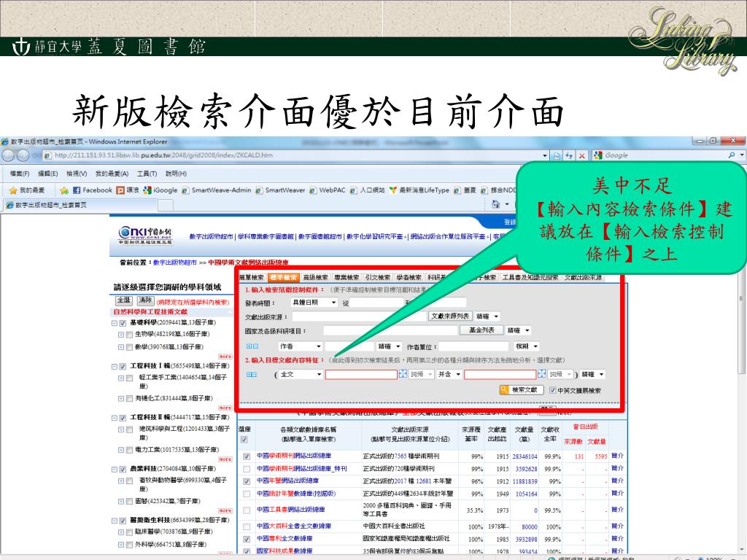Check the 中國工具書網絡出版總庫 row checkbox
Screen dimensions: 747x560
click(x=247, y=511)
